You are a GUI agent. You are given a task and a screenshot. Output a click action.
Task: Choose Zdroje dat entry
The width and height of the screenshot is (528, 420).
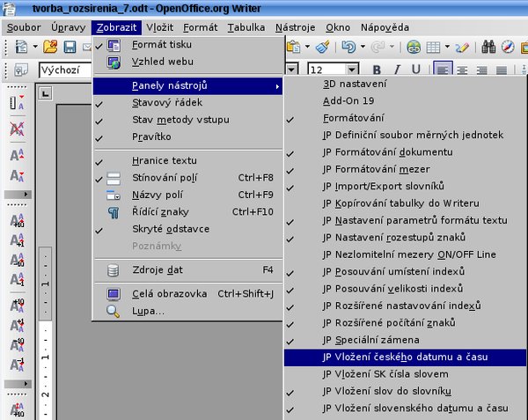coord(188,270)
